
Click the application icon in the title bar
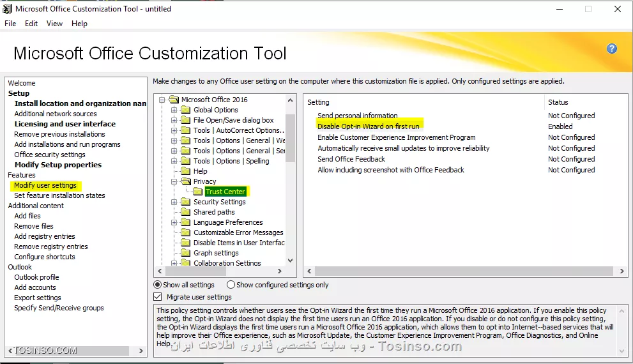point(7,8)
